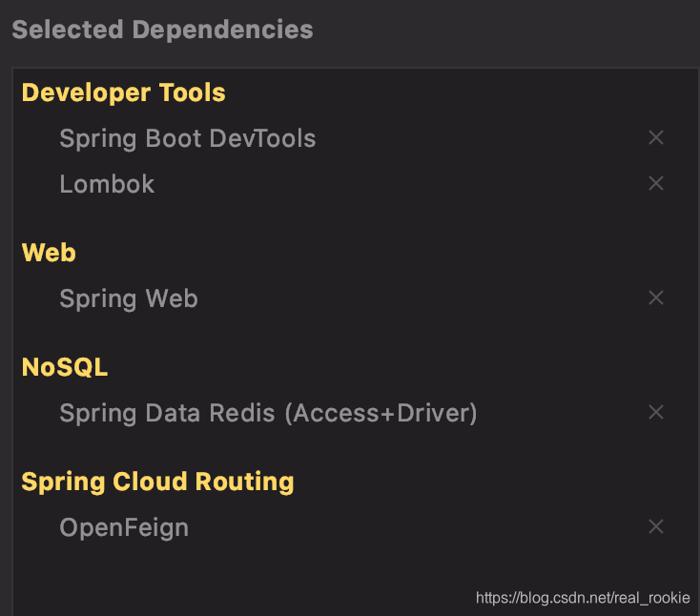Click the NoSQL category heading
700x616 pixels.
[65, 367]
